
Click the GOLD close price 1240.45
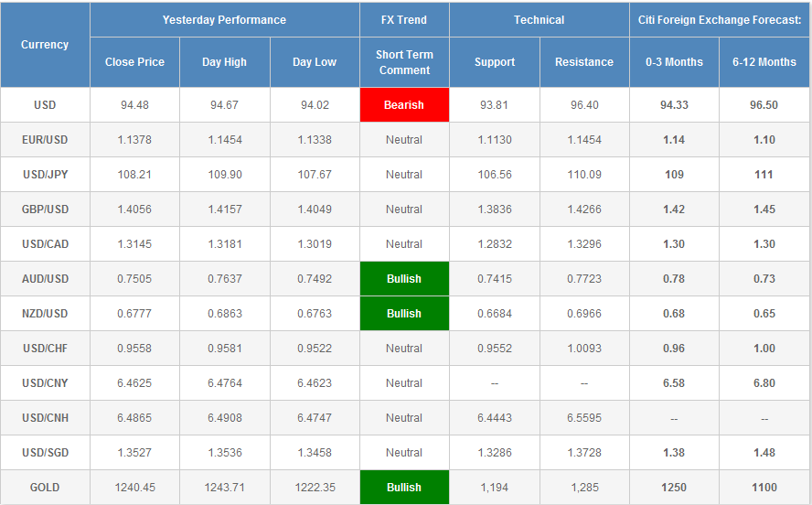click(134, 488)
